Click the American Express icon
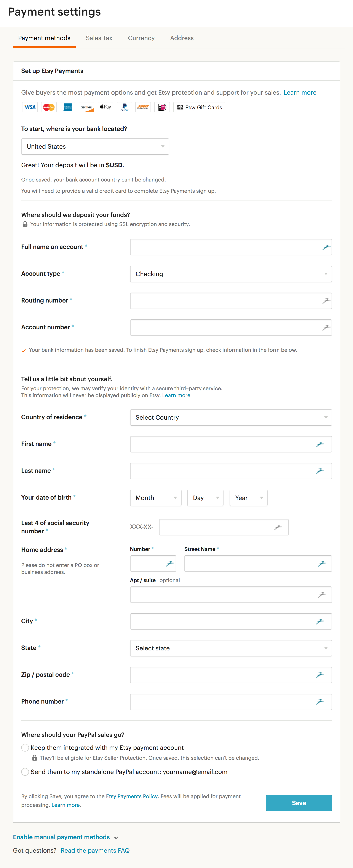353x868 pixels. click(68, 107)
